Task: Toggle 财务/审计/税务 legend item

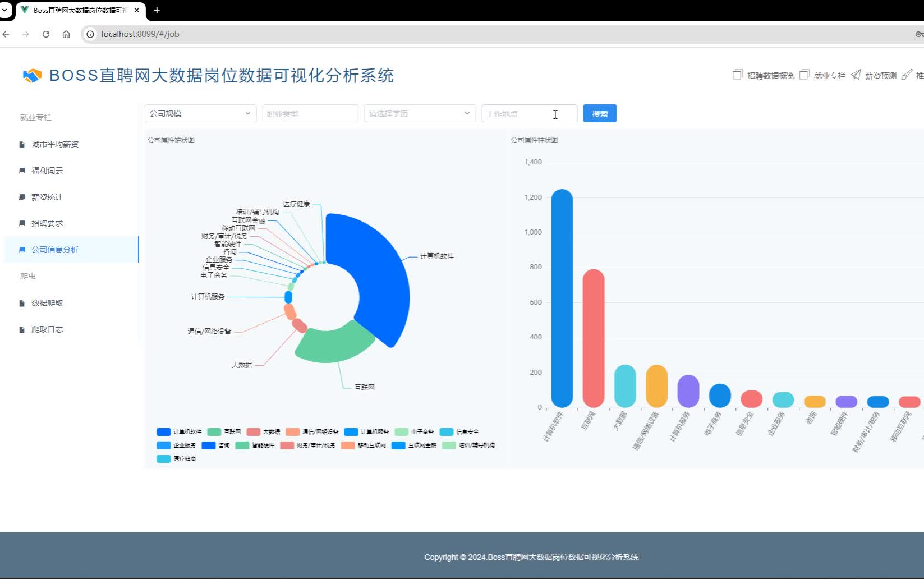Action: 308,445
